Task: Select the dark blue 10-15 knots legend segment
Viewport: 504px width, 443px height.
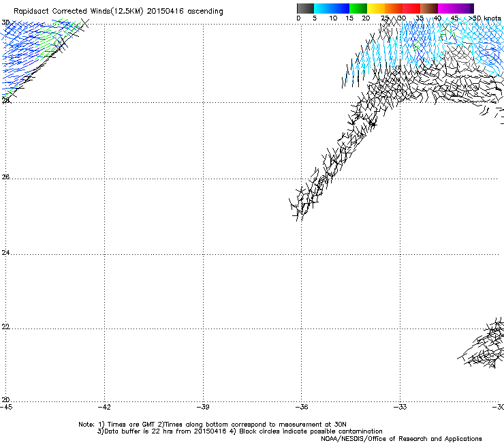Action: click(x=341, y=8)
